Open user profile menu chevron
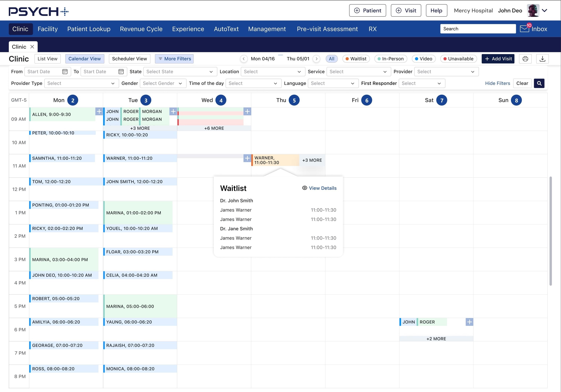Viewport: 561px width, 392px height. point(544,10)
